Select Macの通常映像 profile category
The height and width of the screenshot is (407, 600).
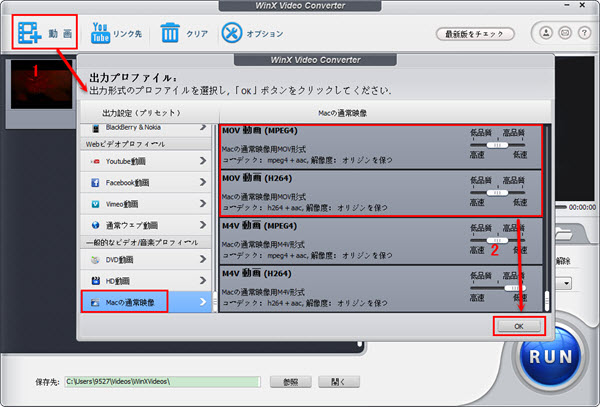click(x=146, y=302)
